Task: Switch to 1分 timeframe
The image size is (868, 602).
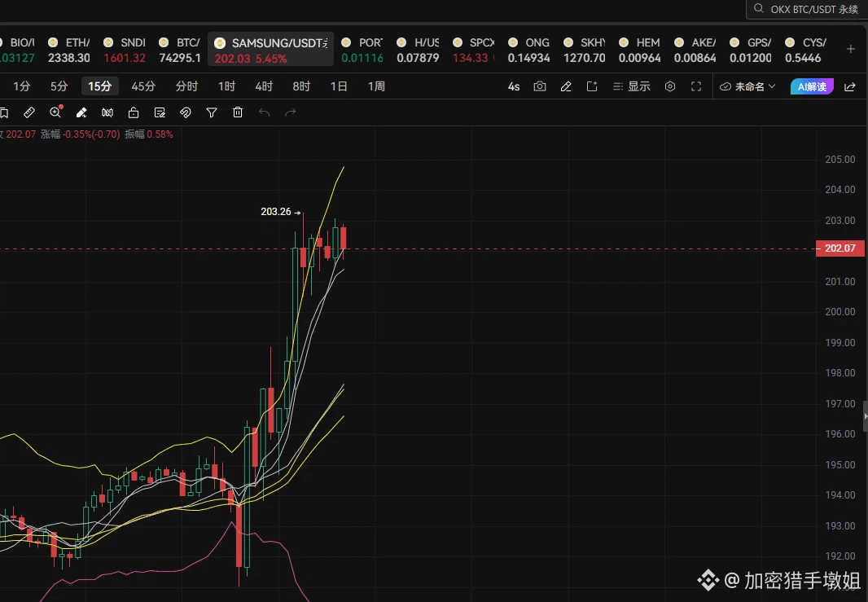Action: 22,86
